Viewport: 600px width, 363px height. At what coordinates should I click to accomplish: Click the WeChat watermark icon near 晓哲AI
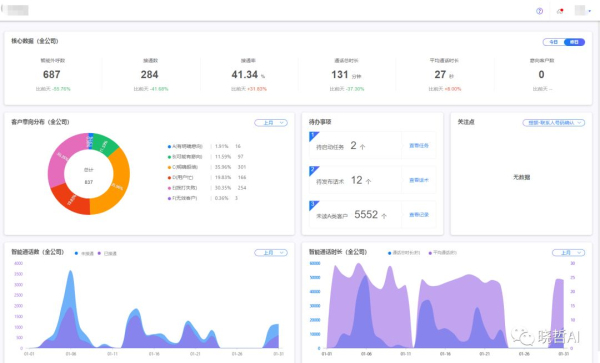click(523, 336)
